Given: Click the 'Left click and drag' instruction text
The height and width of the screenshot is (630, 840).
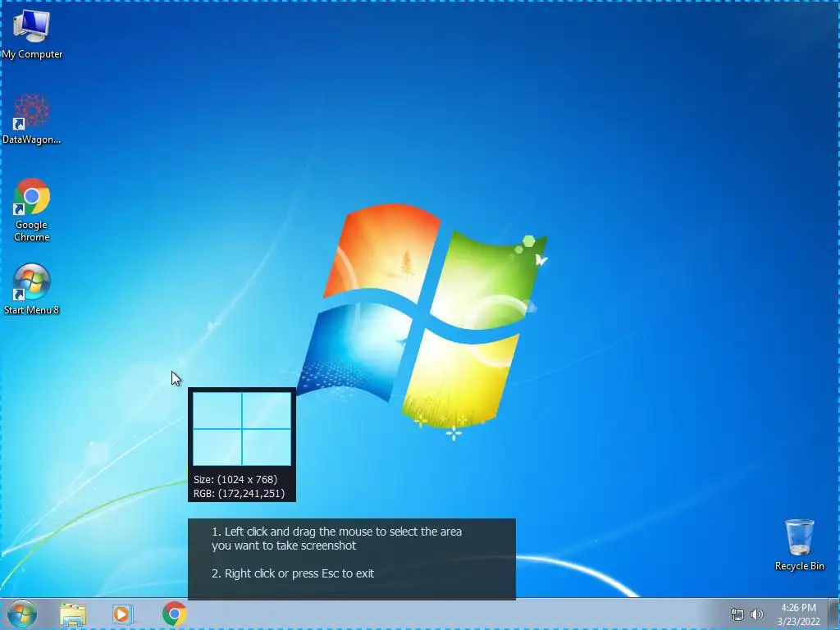Looking at the screenshot, I should (336, 538).
